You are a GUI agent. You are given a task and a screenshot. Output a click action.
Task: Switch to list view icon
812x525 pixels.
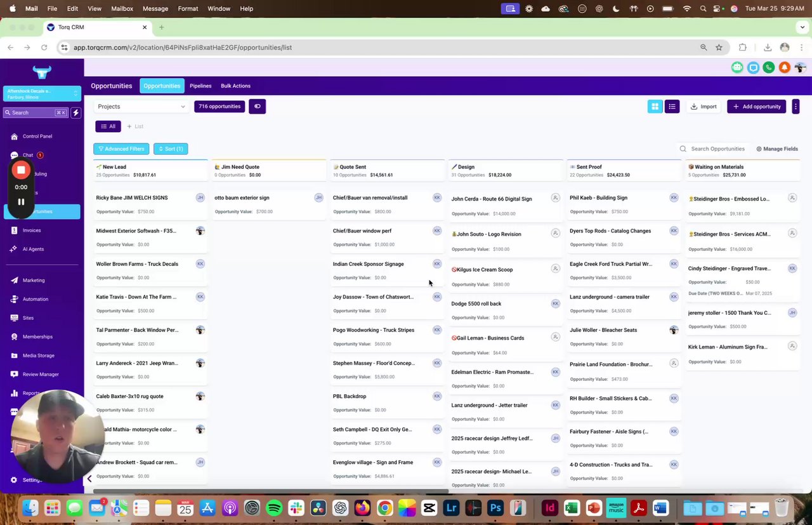[x=672, y=107]
